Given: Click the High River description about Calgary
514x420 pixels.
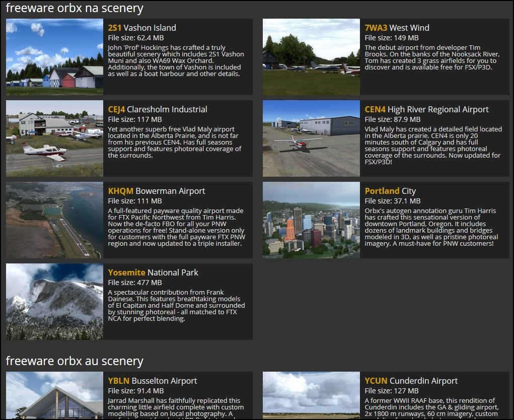Looking at the screenshot, I should pos(433,146).
